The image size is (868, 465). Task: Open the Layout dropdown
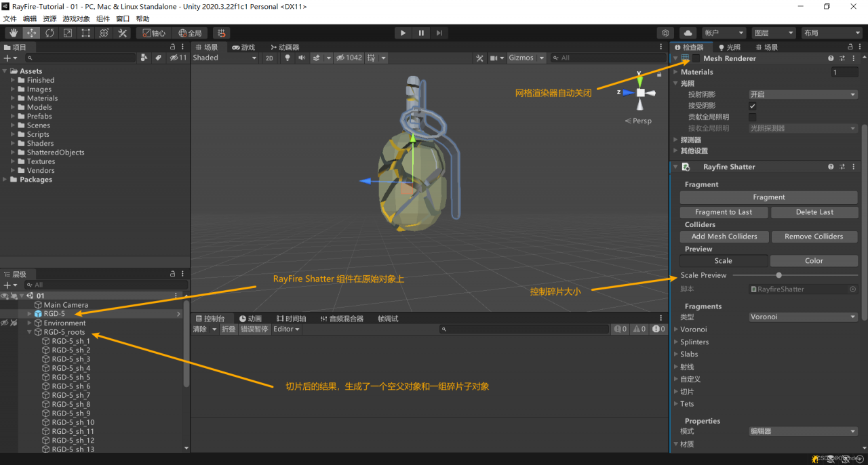pyautogui.click(x=831, y=33)
